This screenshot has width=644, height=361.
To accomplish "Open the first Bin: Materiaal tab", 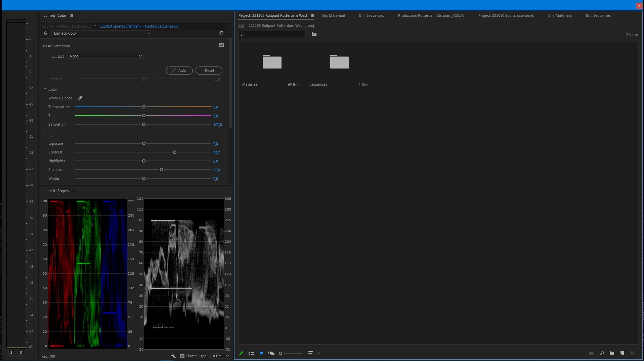I will click(x=333, y=15).
